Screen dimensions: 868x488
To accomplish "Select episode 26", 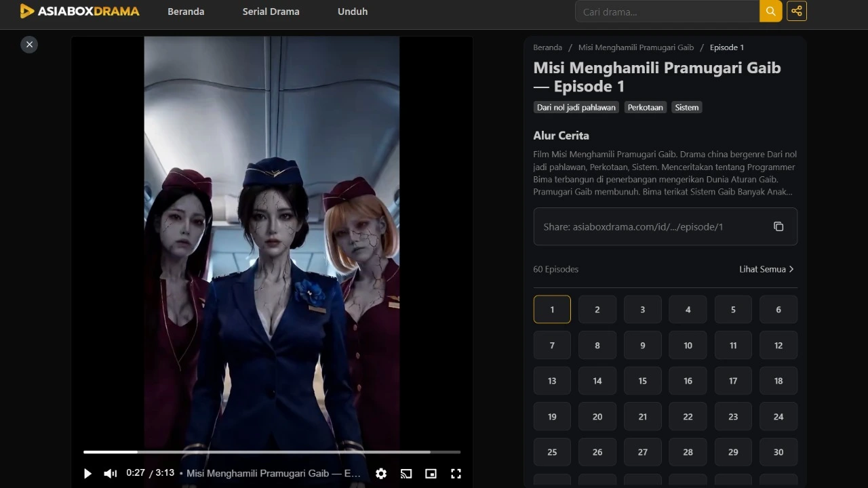I will 597,452.
